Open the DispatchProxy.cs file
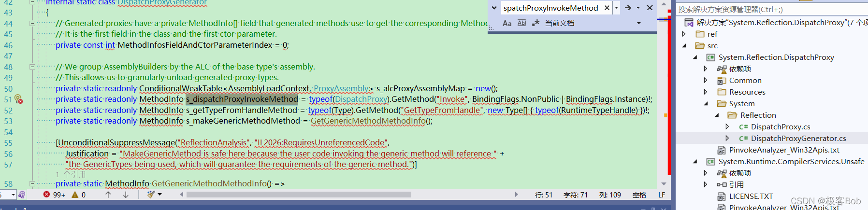Viewport: 868px width, 210px height. click(x=781, y=126)
